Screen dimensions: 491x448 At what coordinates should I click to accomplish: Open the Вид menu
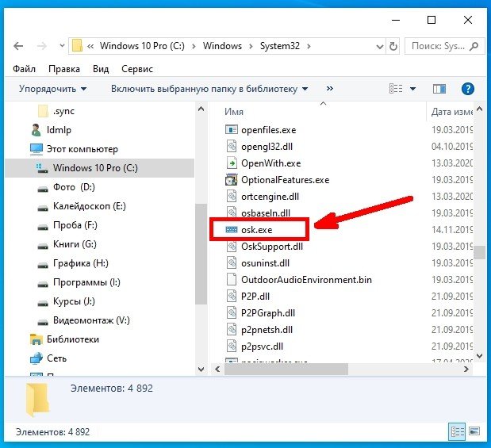[101, 68]
